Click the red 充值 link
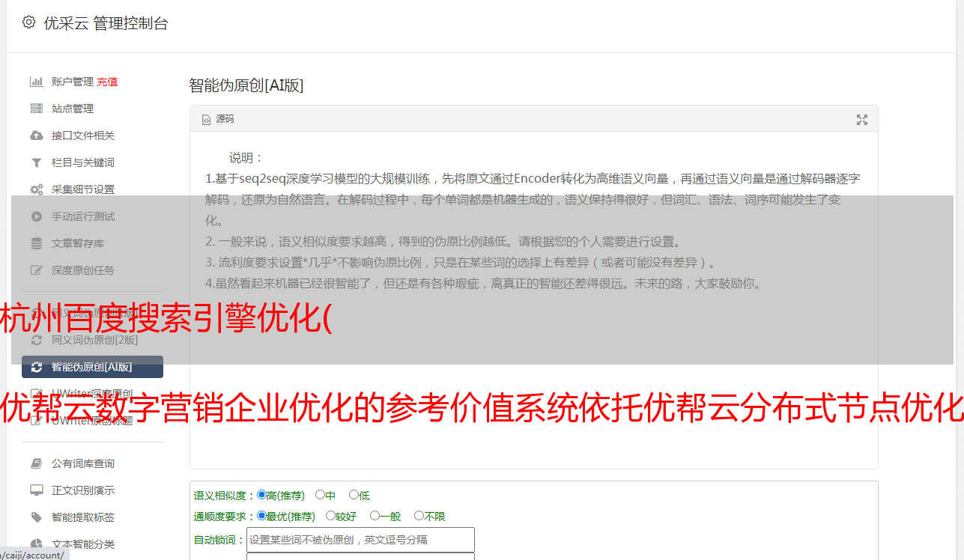This screenshot has width=964, height=560. click(x=107, y=82)
